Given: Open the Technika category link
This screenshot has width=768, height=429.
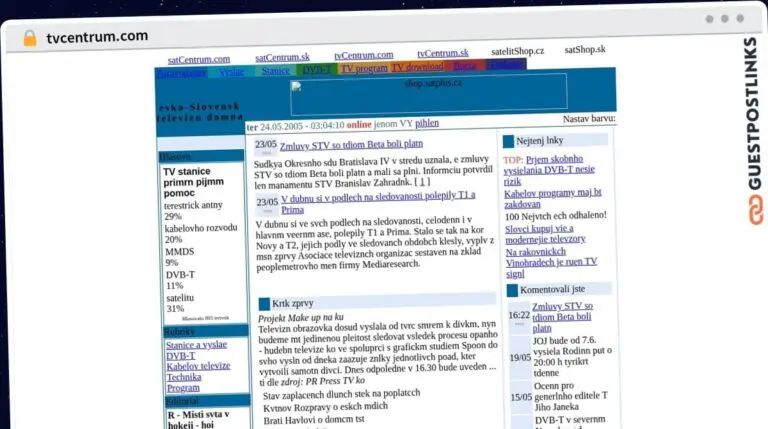Looking at the screenshot, I should 183,377.
